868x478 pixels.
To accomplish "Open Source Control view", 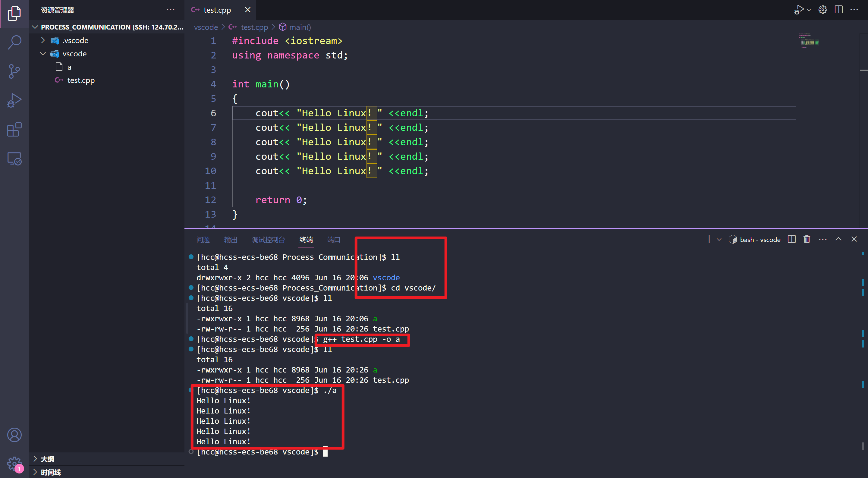I will 14,71.
